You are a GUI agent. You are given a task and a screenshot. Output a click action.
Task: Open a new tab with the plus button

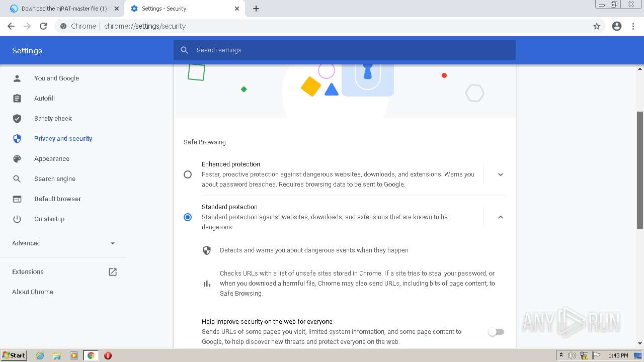tap(256, 9)
